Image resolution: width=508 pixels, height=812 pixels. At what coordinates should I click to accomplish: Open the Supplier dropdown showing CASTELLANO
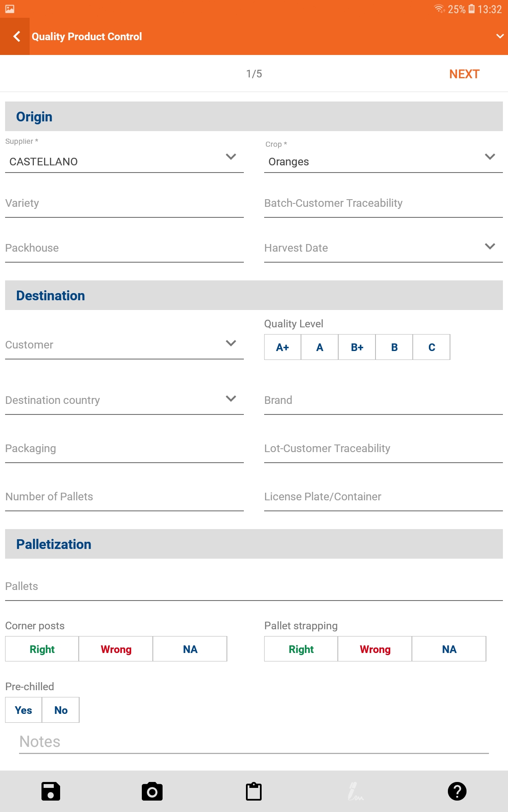(x=124, y=161)
